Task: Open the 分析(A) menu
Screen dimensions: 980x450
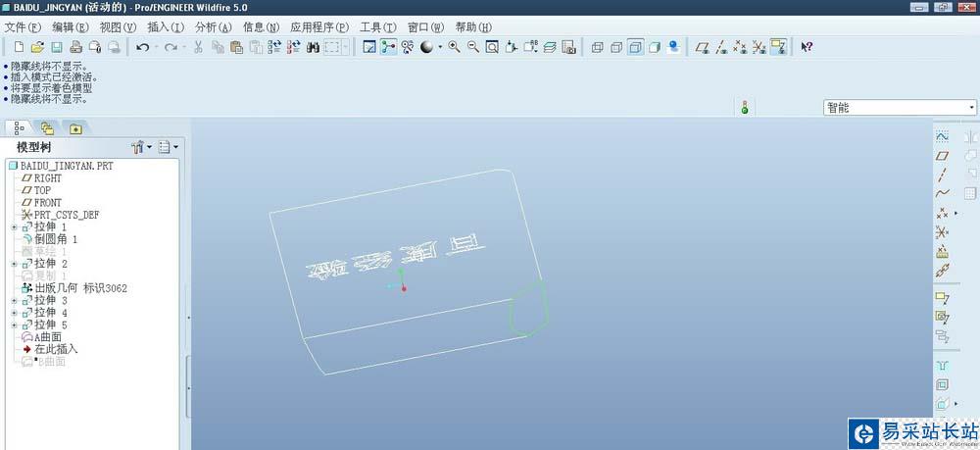Action: click(214, 27)
